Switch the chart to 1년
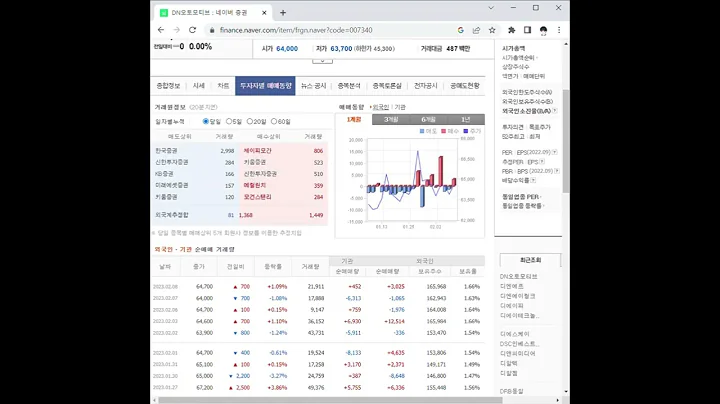720x404 pixels. (466, 119)
